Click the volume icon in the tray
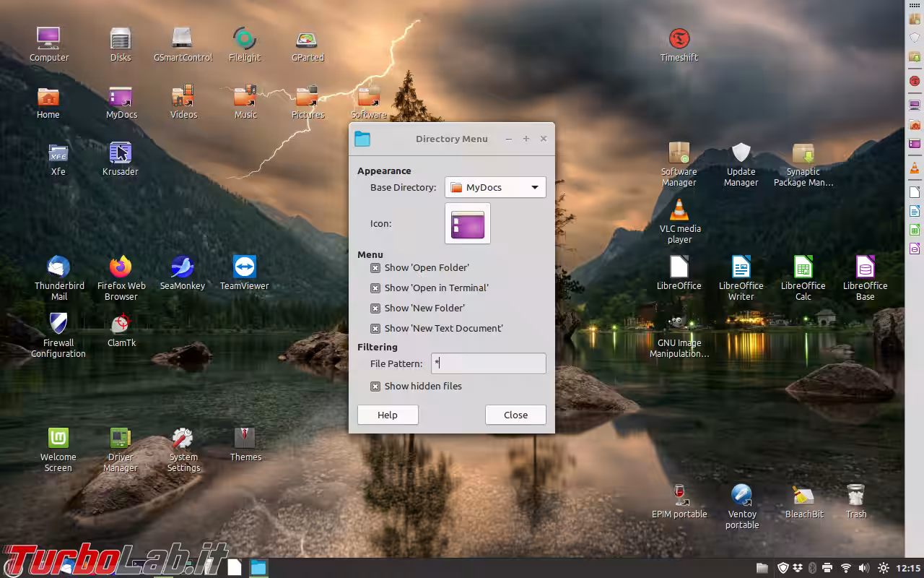 864,568
